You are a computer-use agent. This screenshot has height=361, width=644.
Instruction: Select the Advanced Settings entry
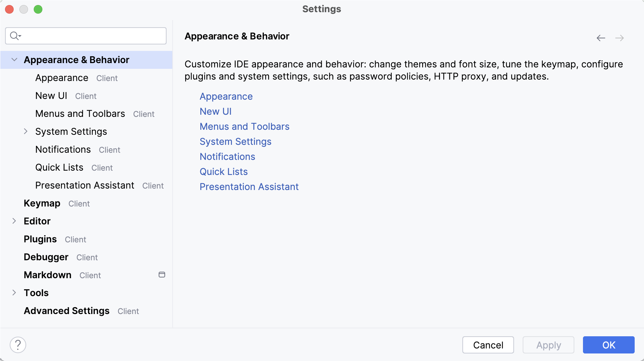[x=66, y=310]
